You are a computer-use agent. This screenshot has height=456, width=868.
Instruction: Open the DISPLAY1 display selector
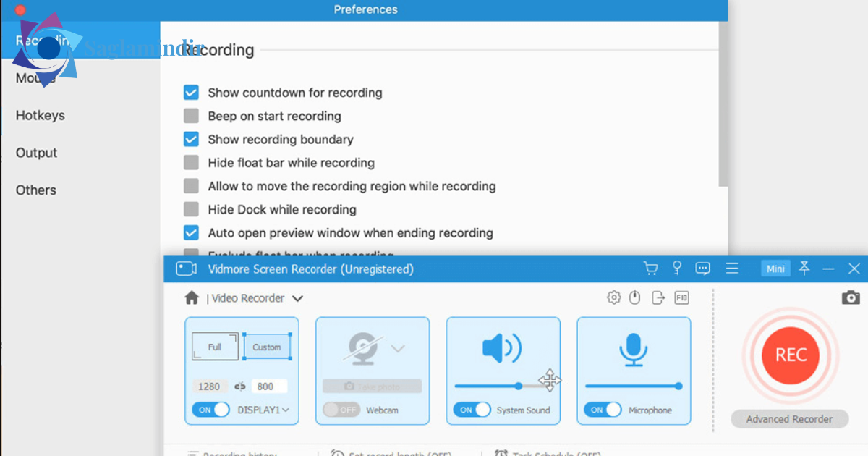263,410
